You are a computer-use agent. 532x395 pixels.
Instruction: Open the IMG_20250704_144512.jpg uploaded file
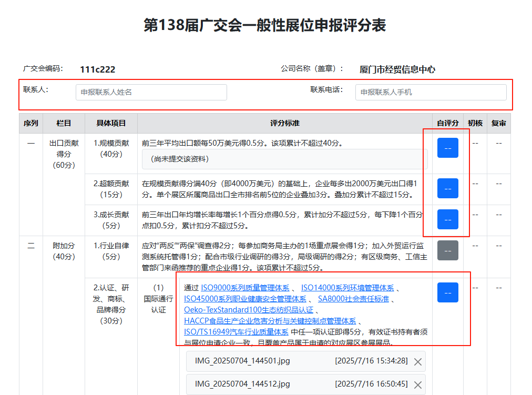(242, 384)
